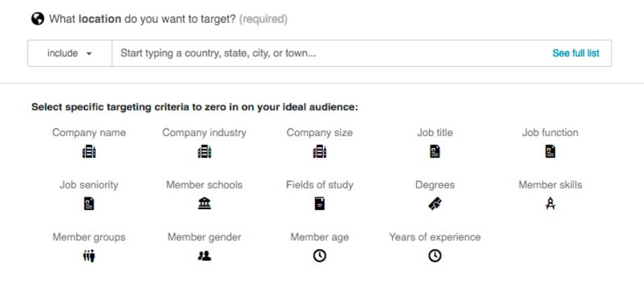
Task: Click the Member age clock icon
Action: point(320,256)
